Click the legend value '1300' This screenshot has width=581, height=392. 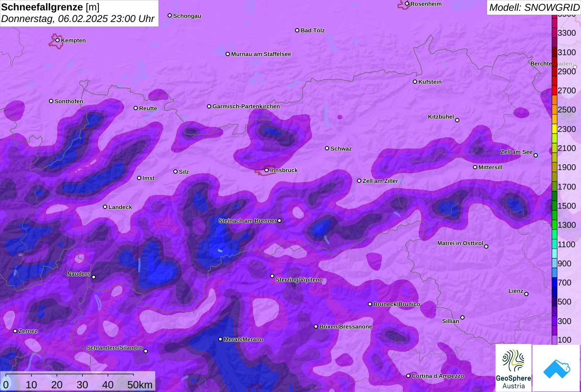[567, 225]
